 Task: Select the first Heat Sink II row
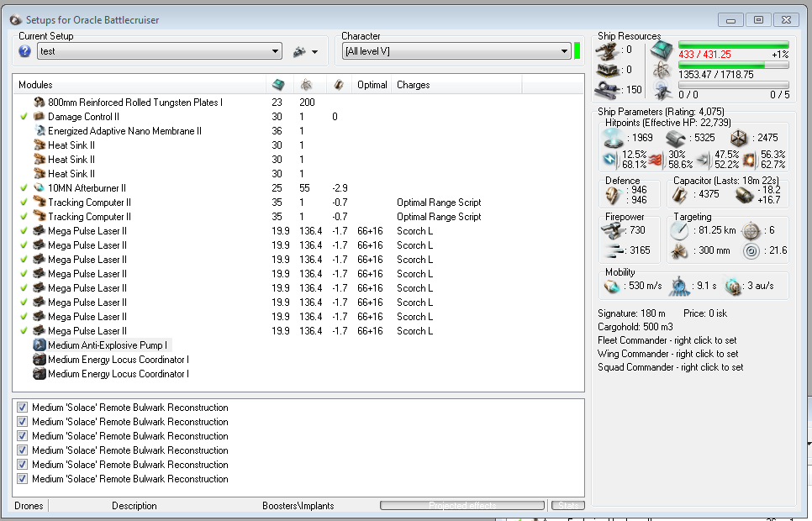tap(298, 145)
